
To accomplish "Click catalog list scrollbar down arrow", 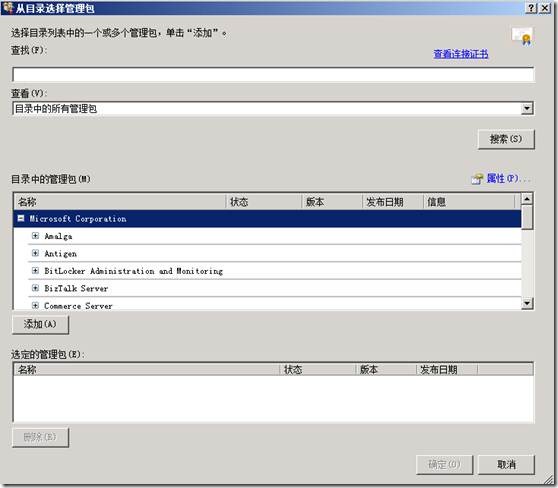I will point(527,303).
